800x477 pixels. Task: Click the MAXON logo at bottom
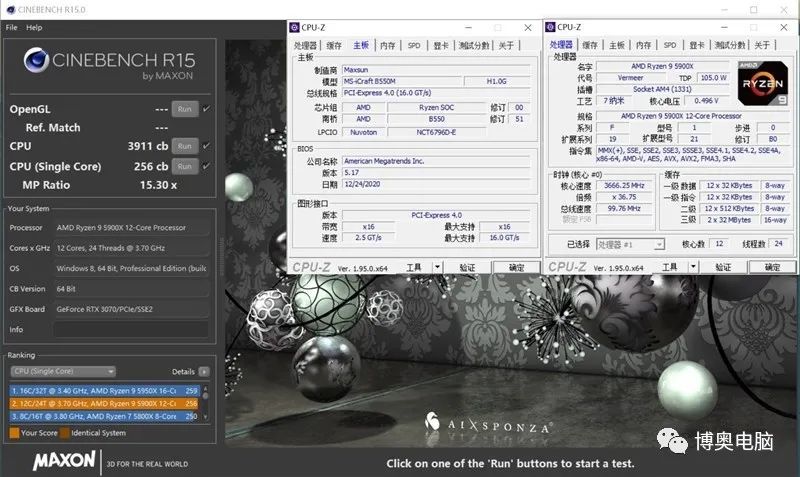pyautogui.click(x=64, y=461)
